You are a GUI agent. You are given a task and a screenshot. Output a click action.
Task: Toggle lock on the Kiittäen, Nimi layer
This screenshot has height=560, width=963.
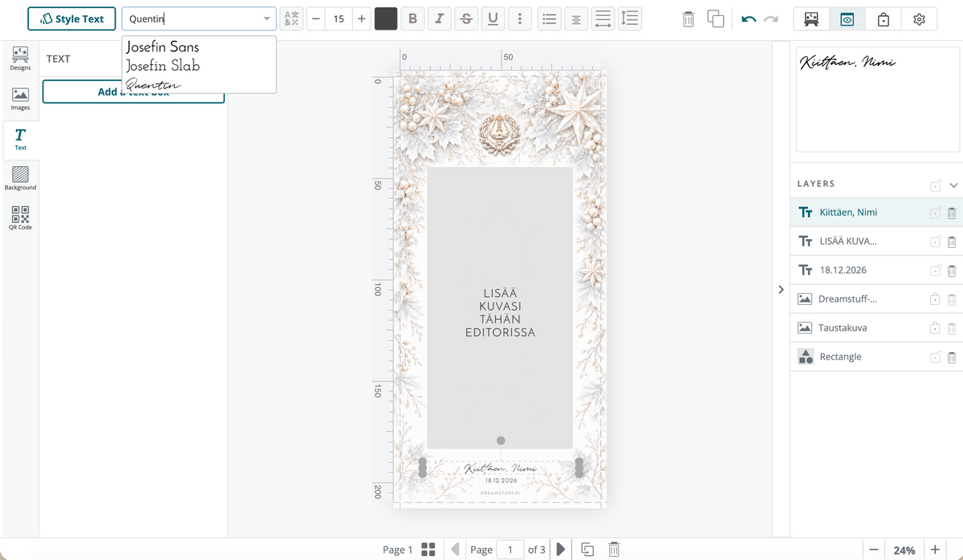pos(935,213)
